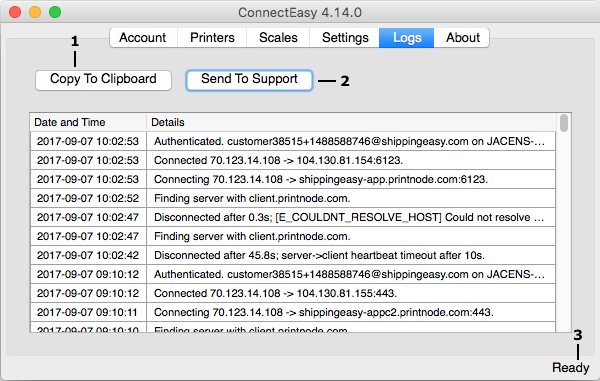Screen dimensions: 600x381
Task: Select the 10:02:52 Finding server details
Action: point(351,198)
